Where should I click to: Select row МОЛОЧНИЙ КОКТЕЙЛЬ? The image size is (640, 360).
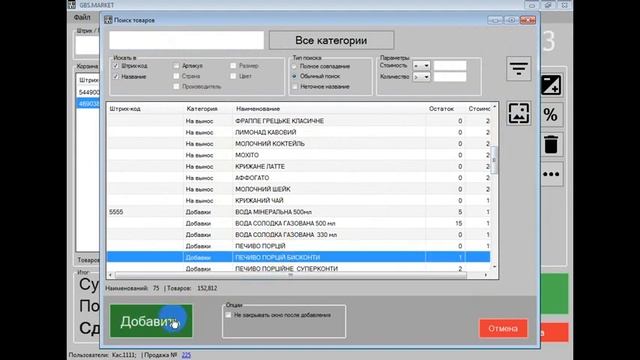298,144
